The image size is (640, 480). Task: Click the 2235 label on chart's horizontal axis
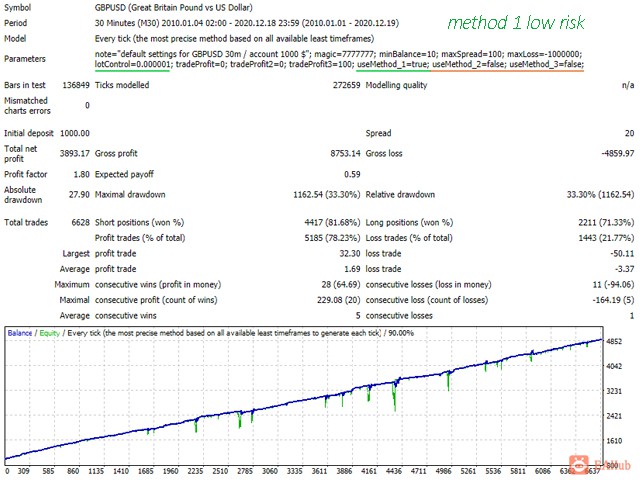pyautogui.click(x=195, y=471)
